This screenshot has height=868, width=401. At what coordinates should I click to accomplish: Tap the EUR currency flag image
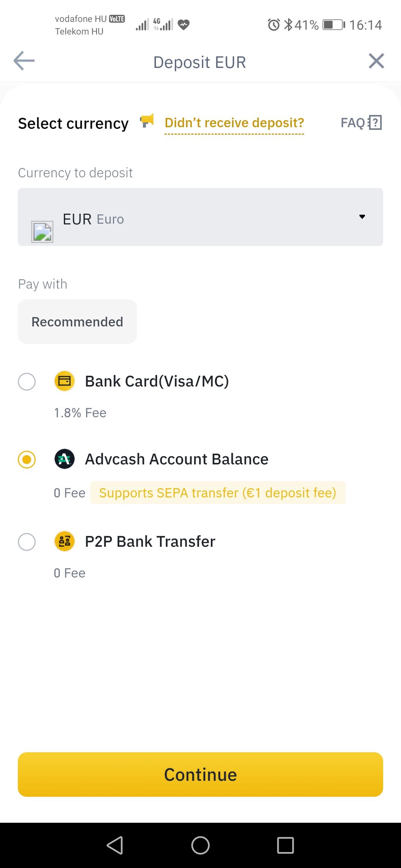tap(42, 232)
